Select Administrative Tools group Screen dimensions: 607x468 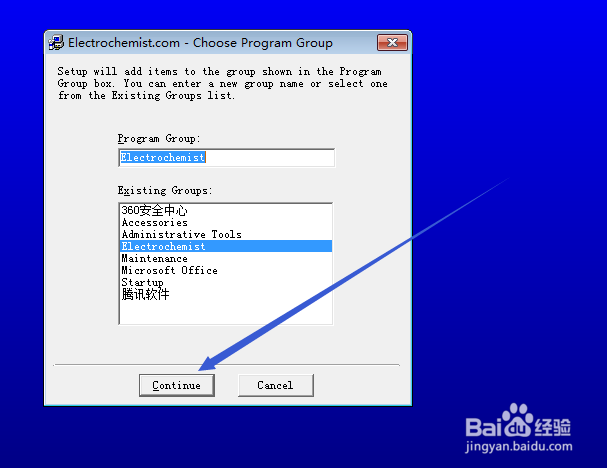pos(226,234)
